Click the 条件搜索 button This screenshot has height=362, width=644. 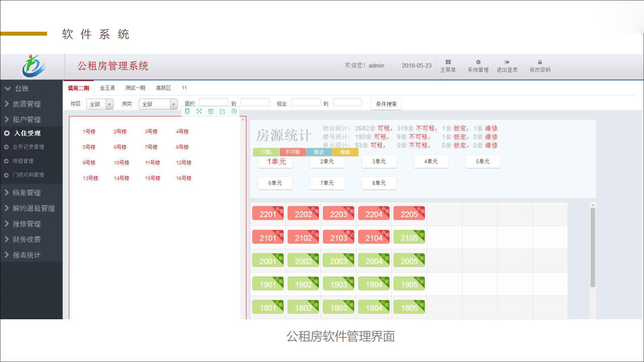coord(386,104)
